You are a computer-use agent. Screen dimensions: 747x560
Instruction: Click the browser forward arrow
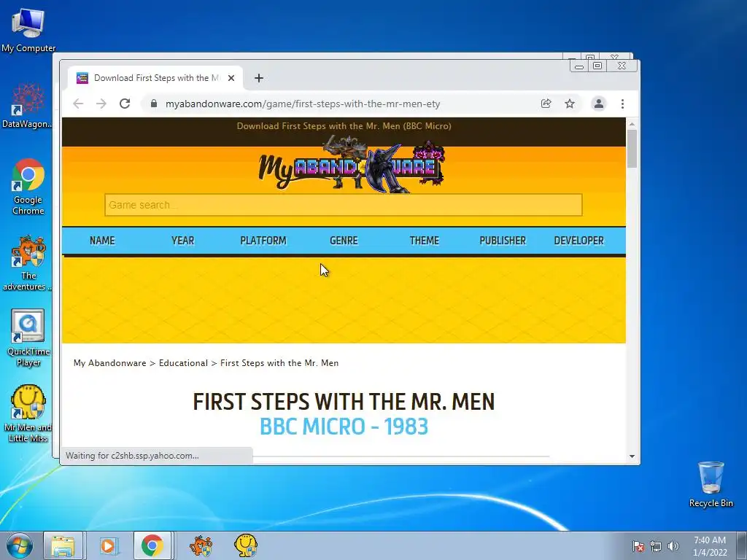click(x=101, y=104)
